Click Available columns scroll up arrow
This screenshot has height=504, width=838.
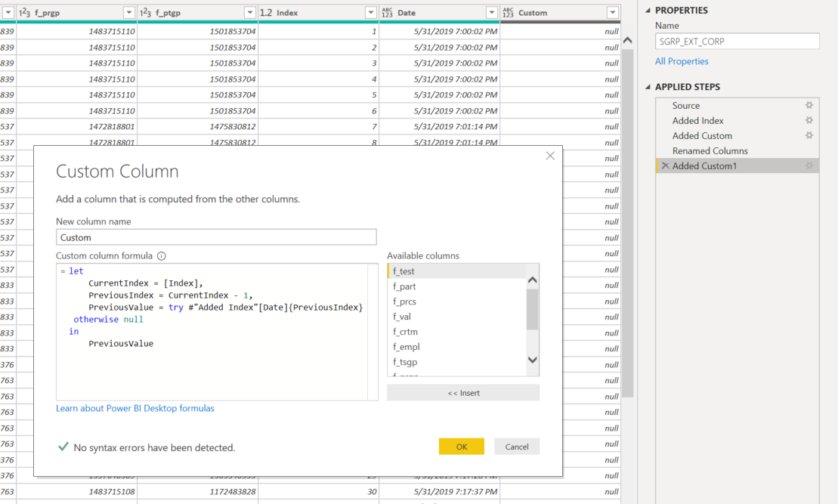[x=532, y=280]
